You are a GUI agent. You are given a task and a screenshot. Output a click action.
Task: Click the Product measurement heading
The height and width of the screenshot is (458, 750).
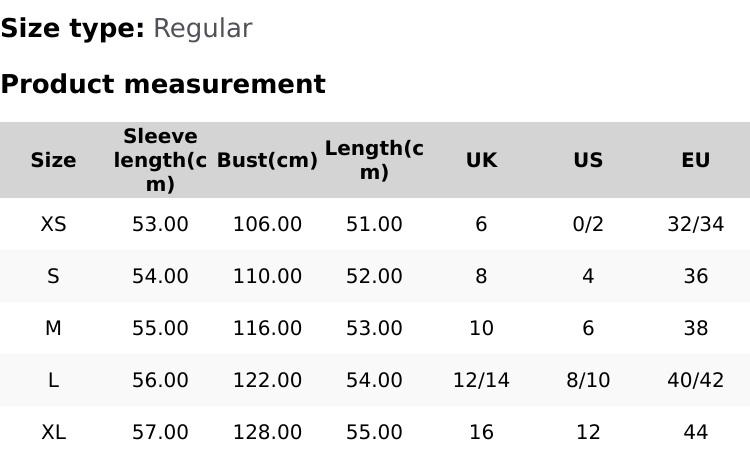(x=163, y=84)
